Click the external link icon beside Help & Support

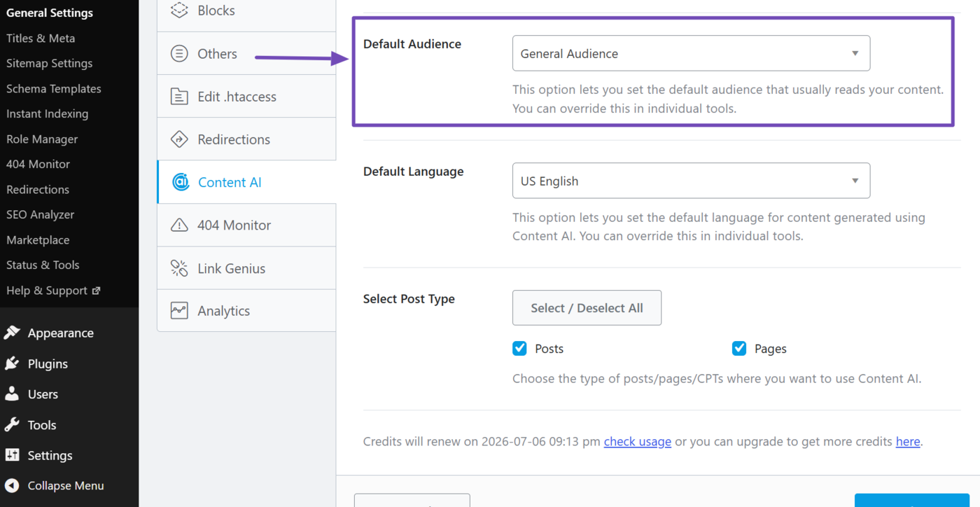coord(97,290)
